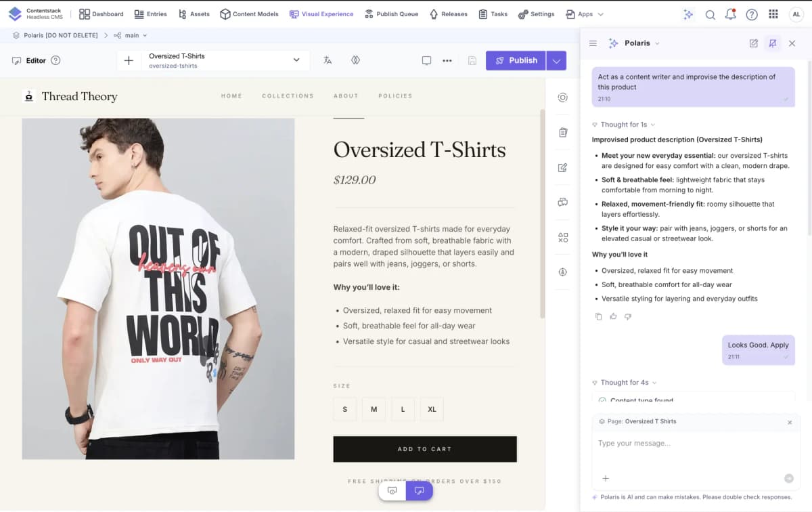Toggle the pin icon in Polaris panel header

click(x=772, y=43)
